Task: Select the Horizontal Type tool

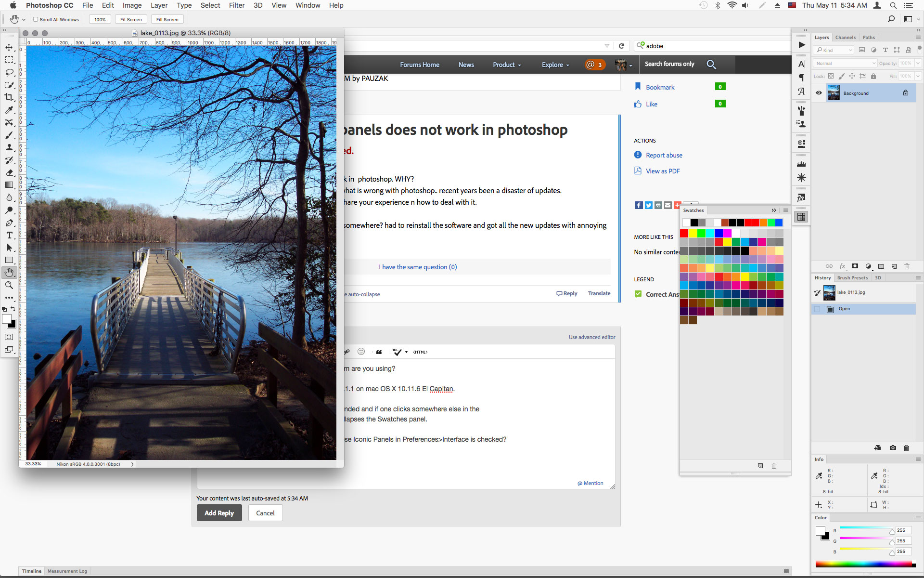Action: tap(9, 235)
